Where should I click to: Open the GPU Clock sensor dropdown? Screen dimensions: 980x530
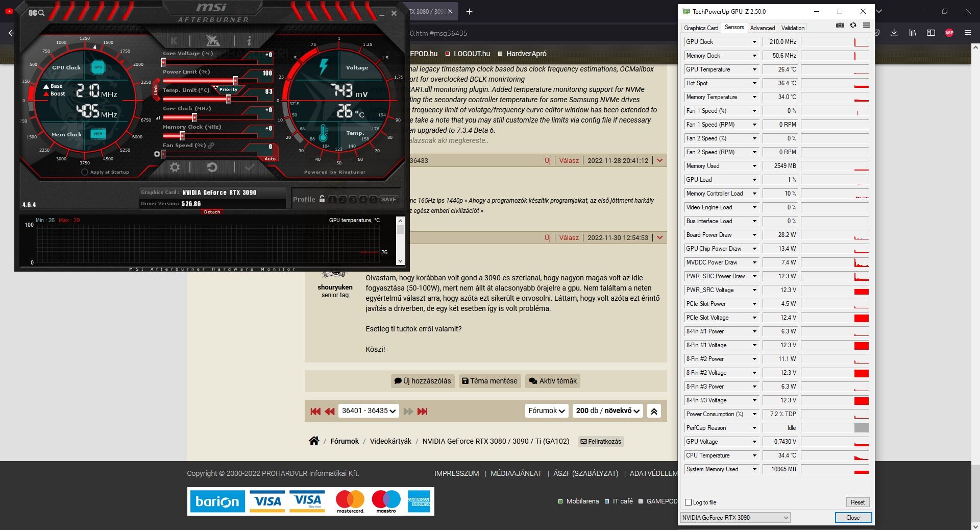tap(754, 42)
